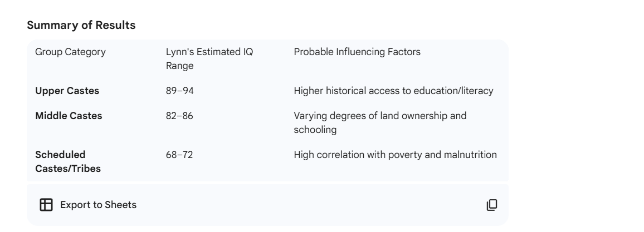Click the word Export in export bar
644x232 pixels.
[75, 205]
